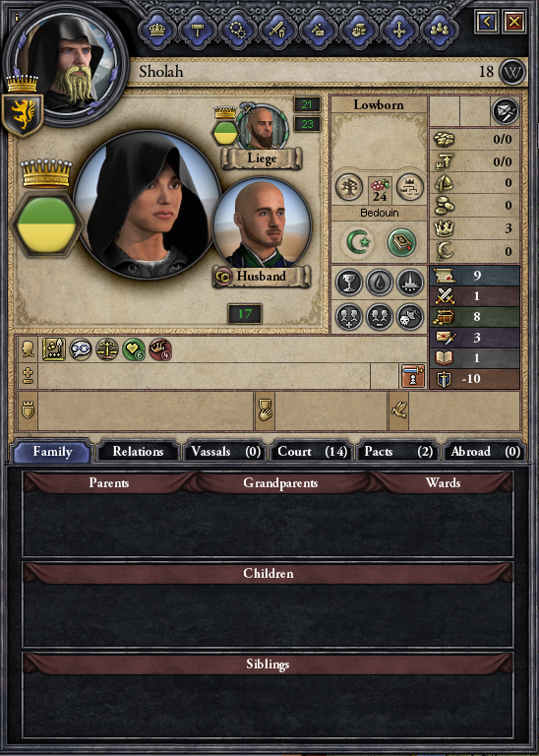Image resolution: width=539 pixels, height=756 pixels.
Task: Click the crown realm button in top toolbar
Action: coord(157,30)
